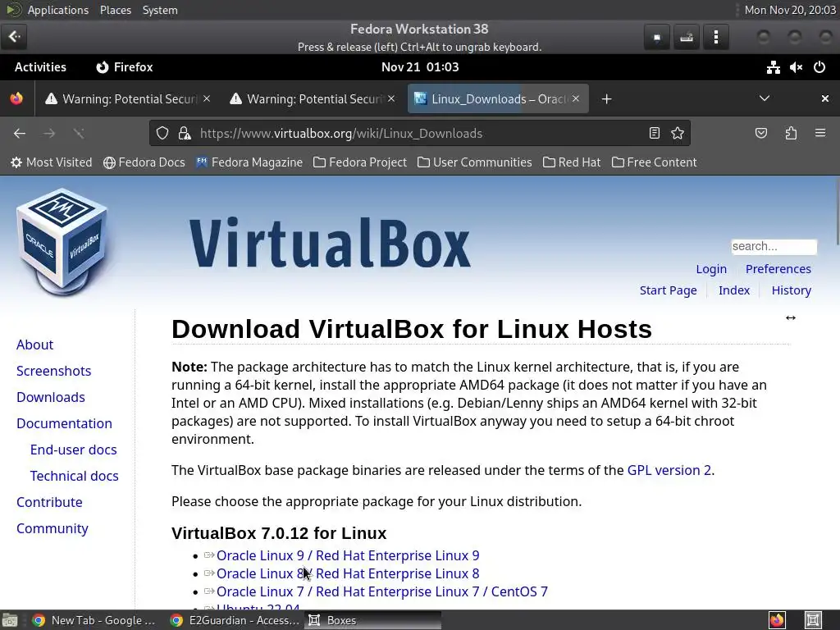Open Fedora Magazine bookmark
The height and width of the screenshot is (630, 840).
click(249, 162)
